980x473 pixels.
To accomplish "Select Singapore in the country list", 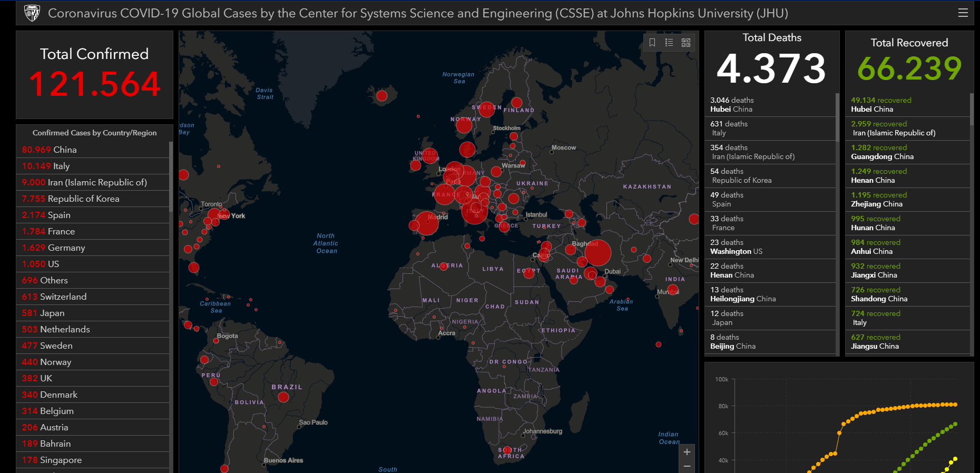I will [93, 460].
